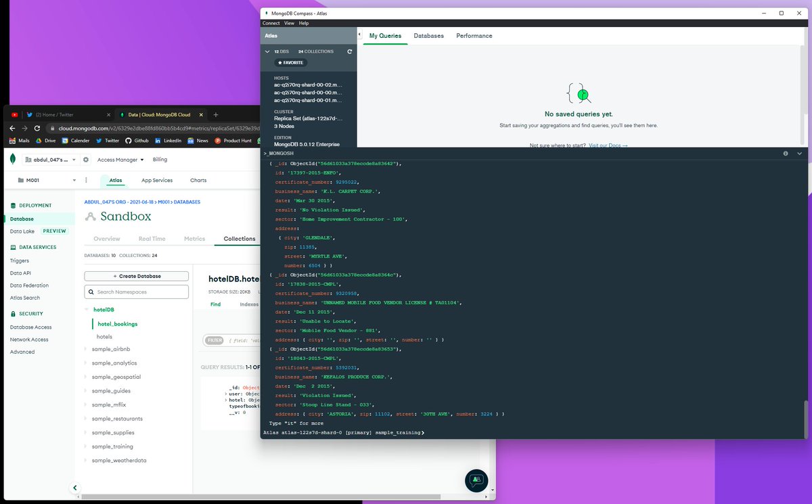Click the YouTube pinned tab icon in browser
This screenshot has height=504, width=812.
14,114
